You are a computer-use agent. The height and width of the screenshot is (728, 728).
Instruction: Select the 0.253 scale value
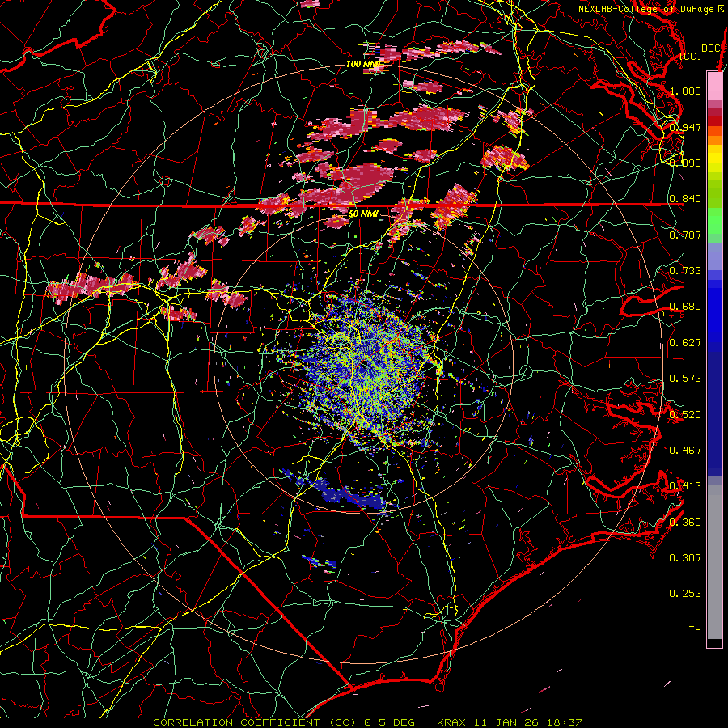[685, 594]
